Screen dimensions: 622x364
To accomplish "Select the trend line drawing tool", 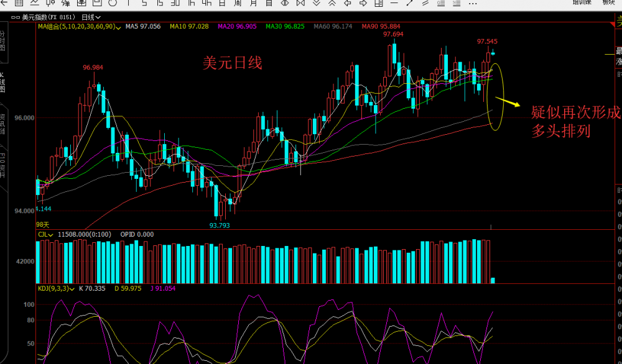I will point(410,2).
